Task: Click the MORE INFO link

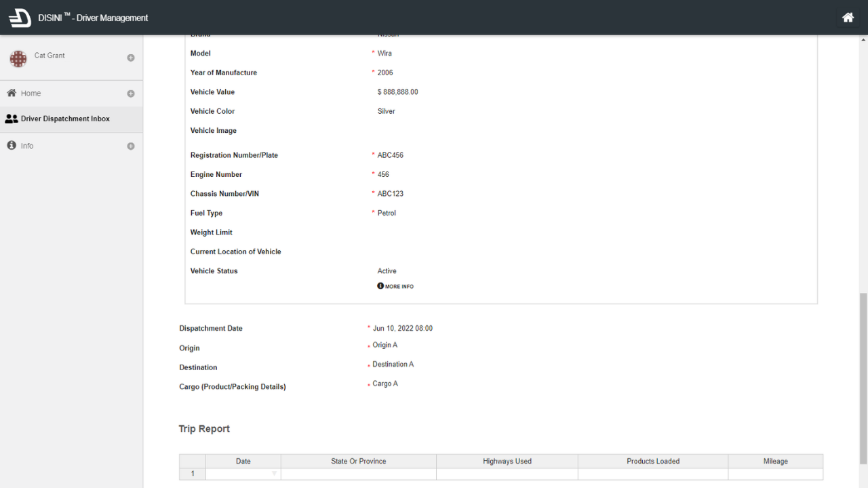Action: (399, 287)
